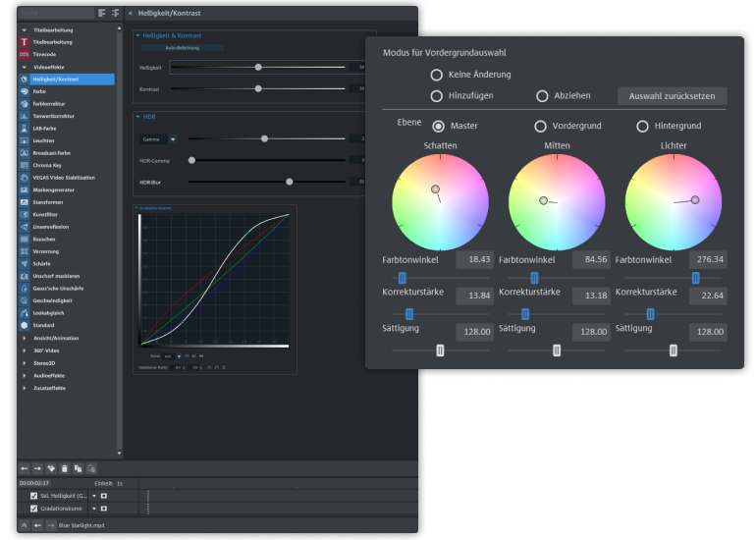Click the Schatten Farbtonwinkel value field 18.43

(x=474, y=259)
